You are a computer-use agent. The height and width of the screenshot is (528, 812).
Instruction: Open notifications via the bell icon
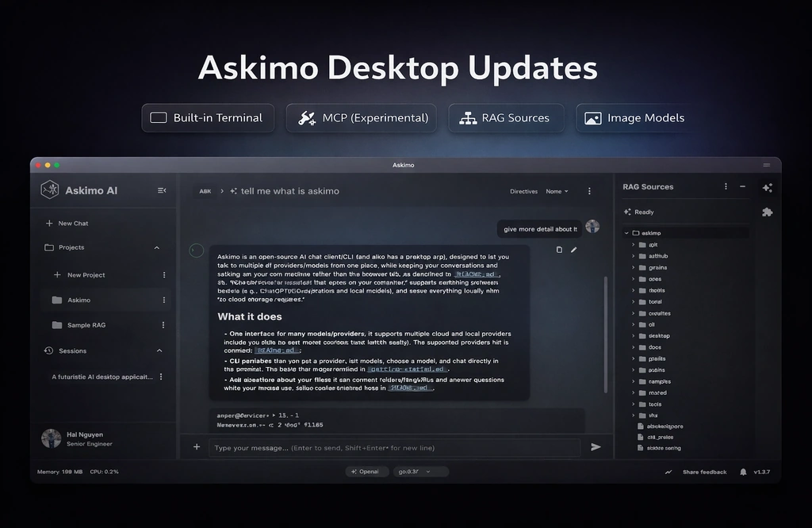pos(742,471)
